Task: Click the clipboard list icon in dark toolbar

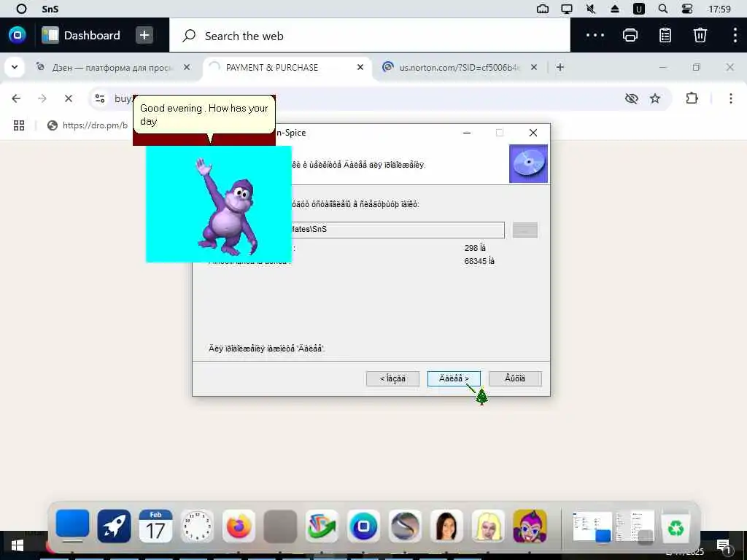Action: (x=665, y=35)
